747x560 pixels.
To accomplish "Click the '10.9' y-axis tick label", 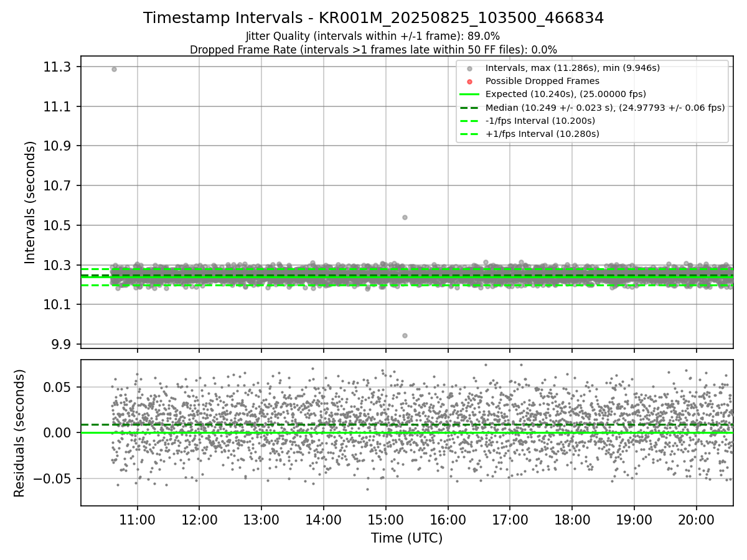I will (58, 146).
